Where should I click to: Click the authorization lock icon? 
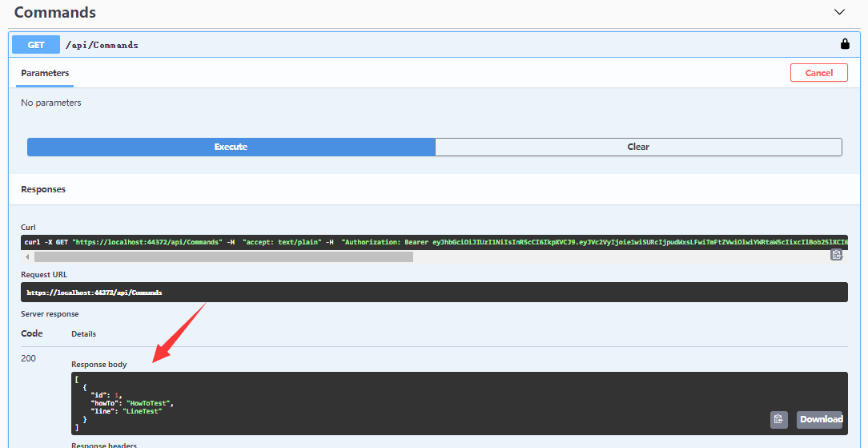[845, 44]
